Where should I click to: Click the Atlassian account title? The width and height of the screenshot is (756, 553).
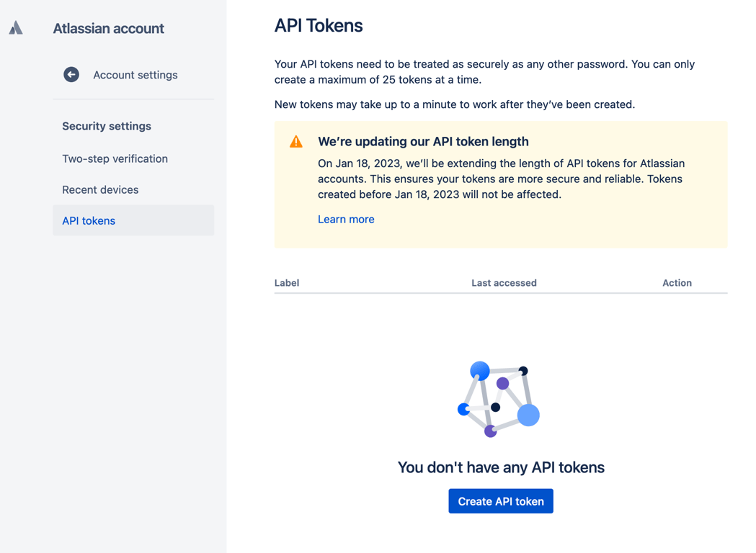click(x=108, y=29)
